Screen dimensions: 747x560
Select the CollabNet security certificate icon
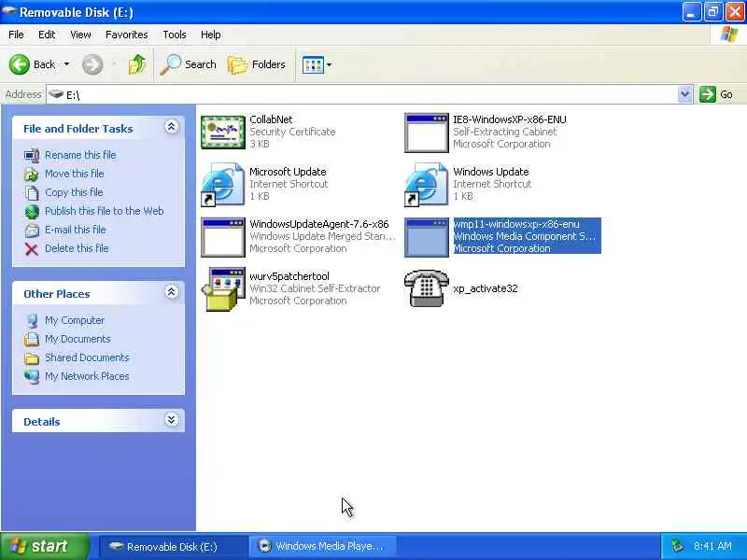tap(223, 132)
